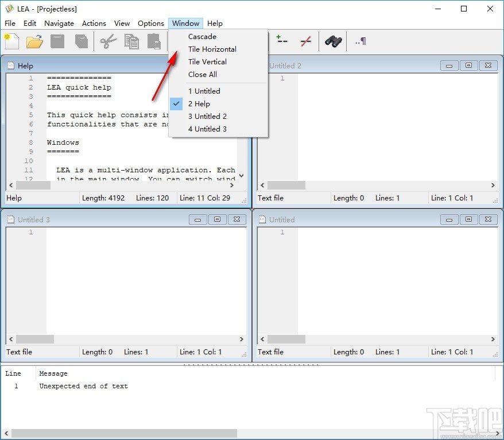Click the Untitled 3 window right scroll arrow
504x440 pixels.
point(242,339)
